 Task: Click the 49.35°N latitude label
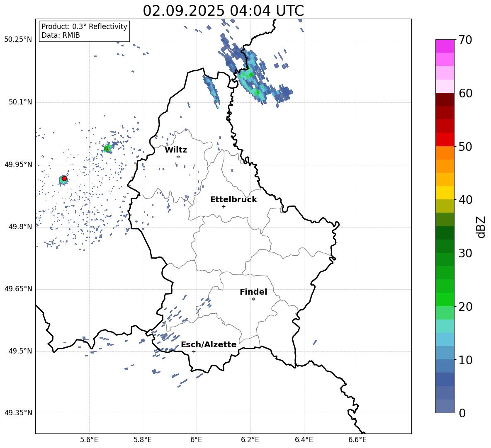tap(18, 413)
